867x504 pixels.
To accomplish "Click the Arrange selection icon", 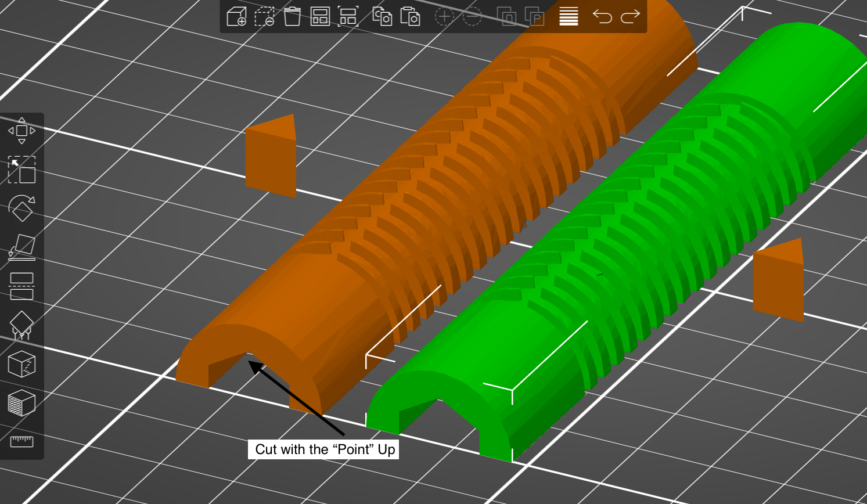I will click(348, 16).
